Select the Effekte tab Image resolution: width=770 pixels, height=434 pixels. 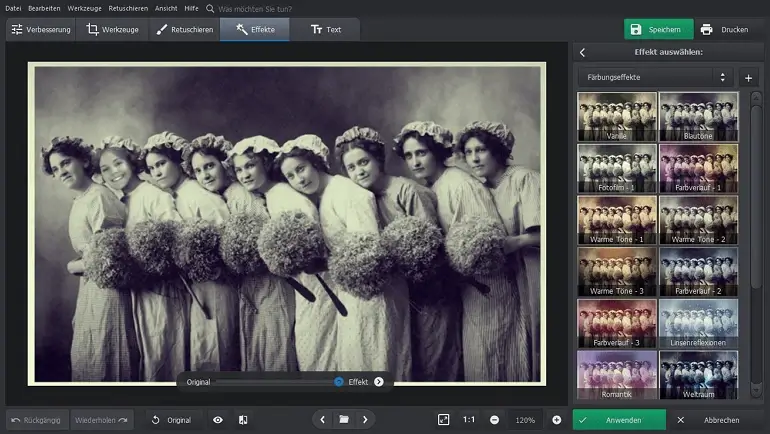tap(255, 29)
